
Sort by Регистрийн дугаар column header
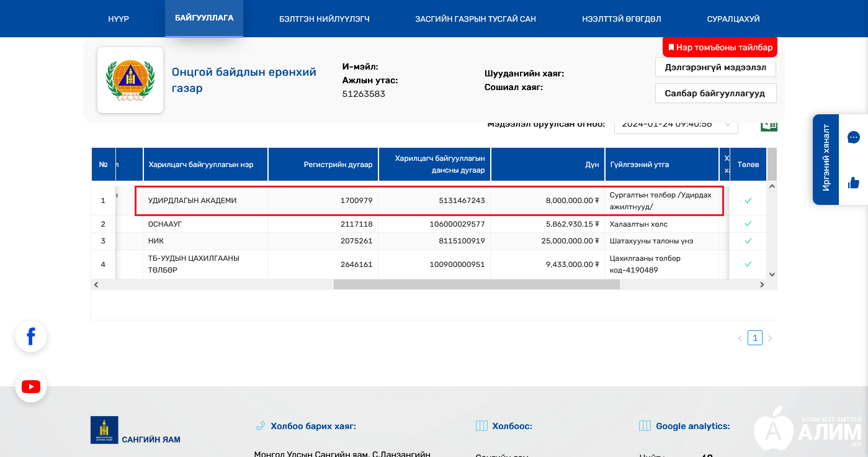[323, 165]
